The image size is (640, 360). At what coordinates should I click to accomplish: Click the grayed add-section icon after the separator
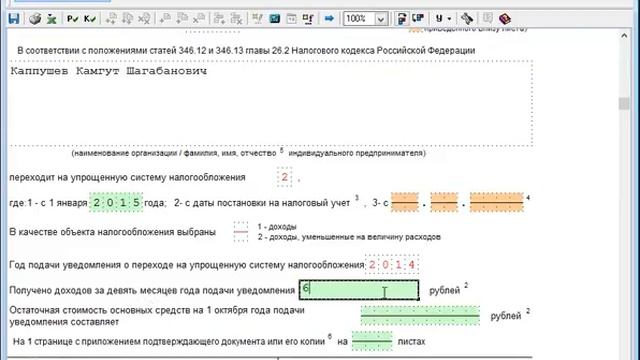click(165, 18)
